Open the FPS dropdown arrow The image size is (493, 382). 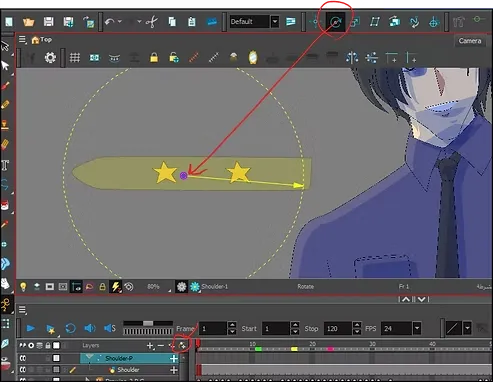click(x=417, y=329)
